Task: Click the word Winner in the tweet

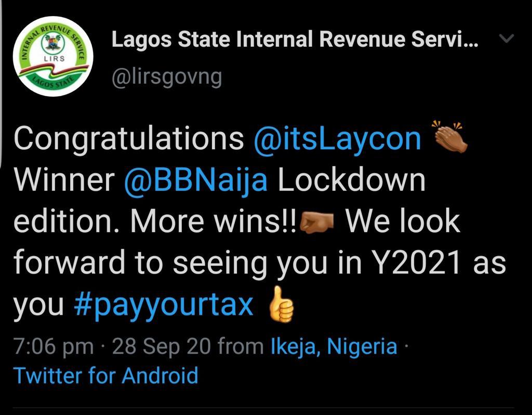Action: 64,181
